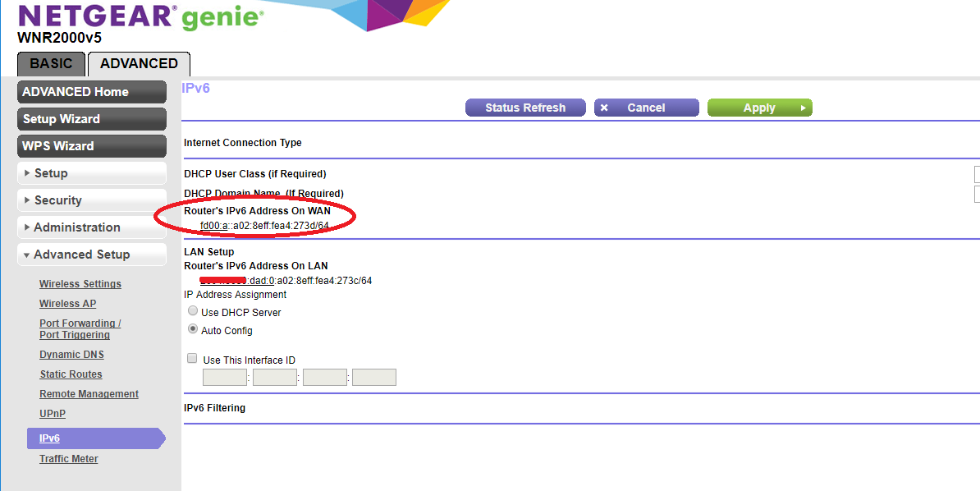Screen dimensions: 980x491
Task: Open the Dynamic DNS page
Action: pyautogui.click(x=71, y=354)
